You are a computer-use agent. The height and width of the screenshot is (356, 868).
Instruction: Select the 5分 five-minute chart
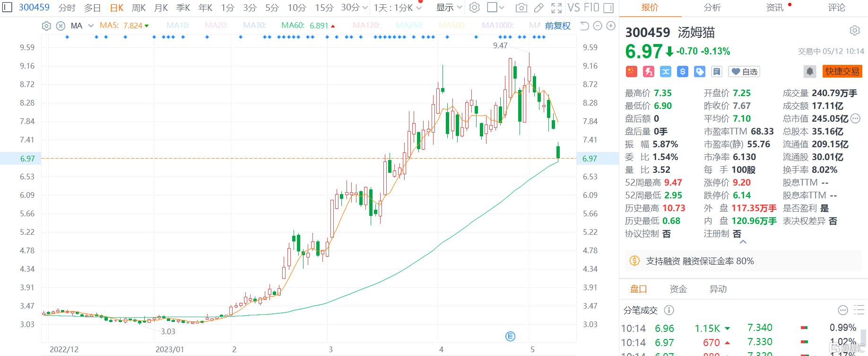coord(272,8)
